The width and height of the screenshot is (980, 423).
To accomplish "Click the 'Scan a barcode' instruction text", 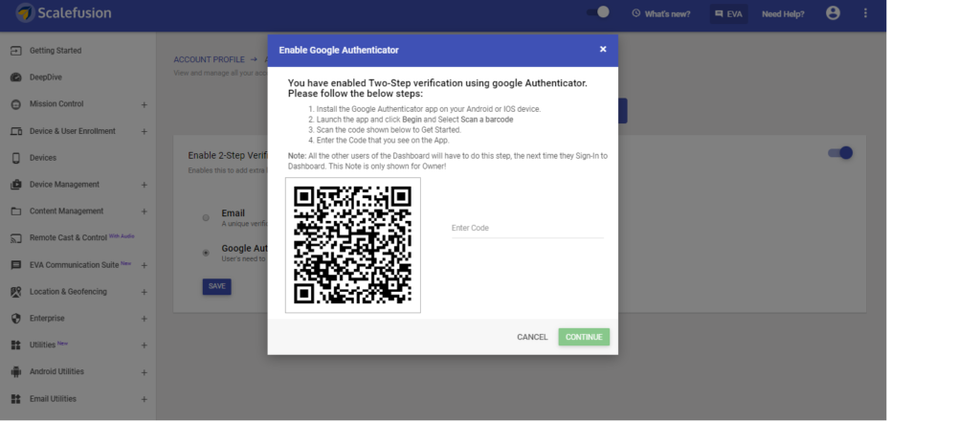I will 487,120.
